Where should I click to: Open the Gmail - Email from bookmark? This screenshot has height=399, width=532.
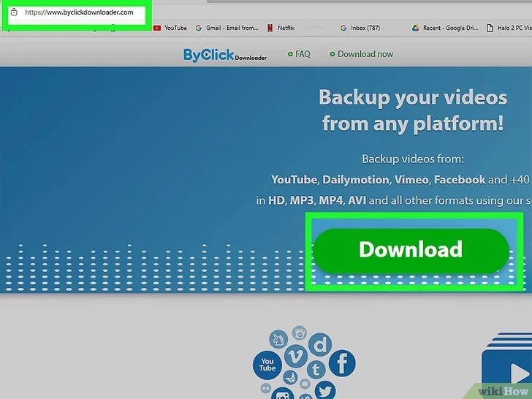227,28
